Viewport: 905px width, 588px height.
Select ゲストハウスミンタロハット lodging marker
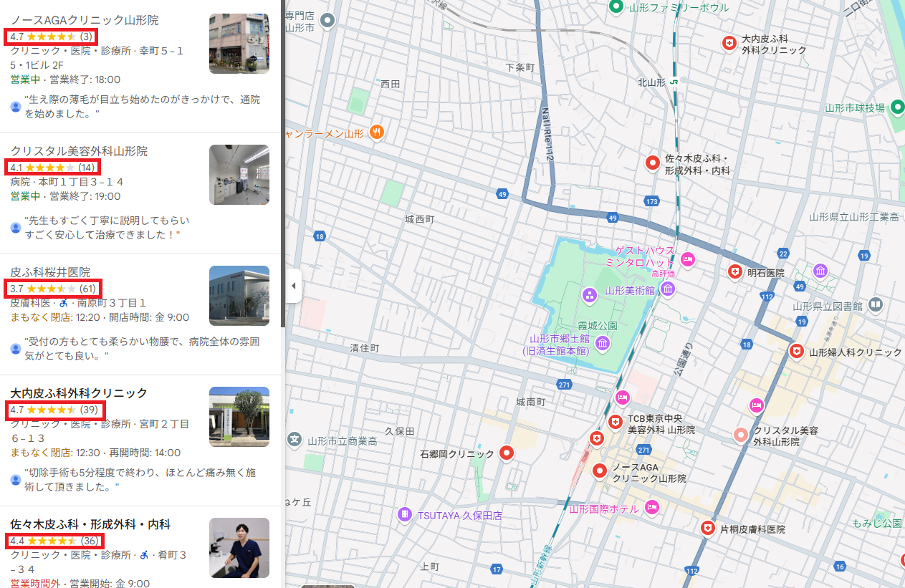tap(688, 259)
